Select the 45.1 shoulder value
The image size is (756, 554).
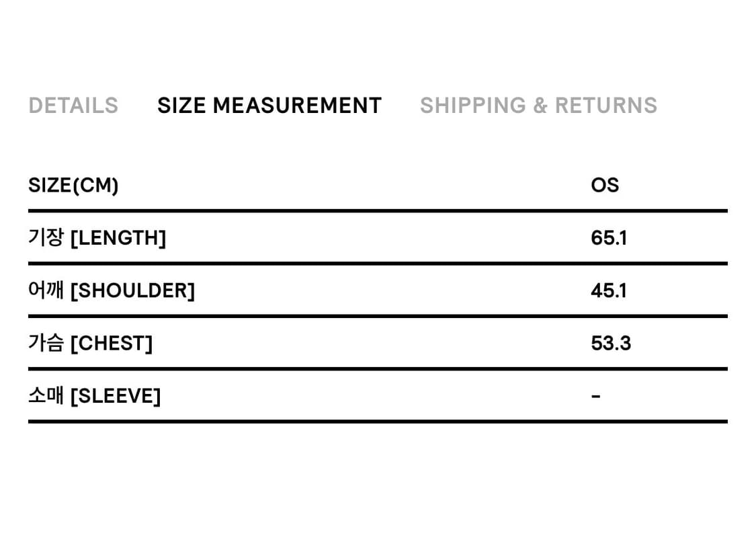point(609,291)
